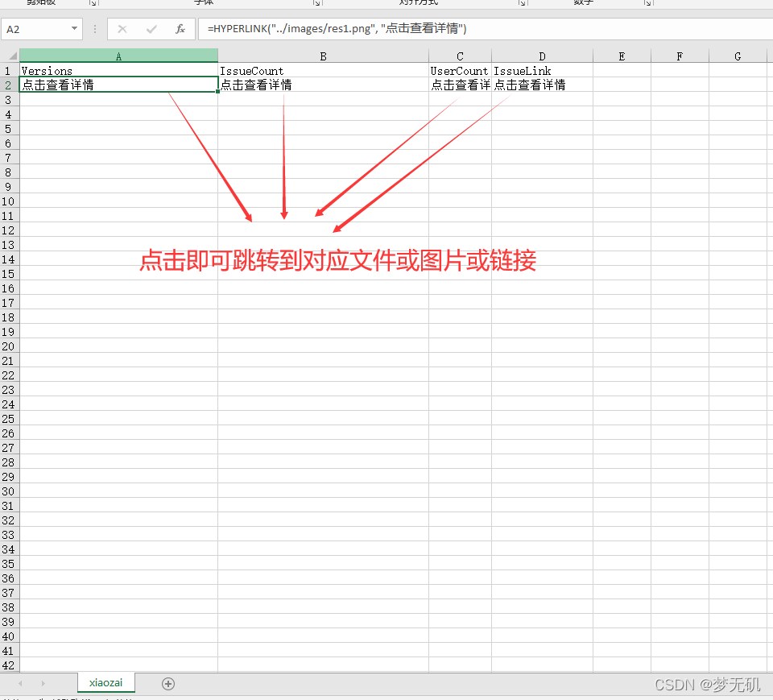The width and height of the screenshot is (773, 700).
Task: Select row 25 header
Action: (8, 419)
